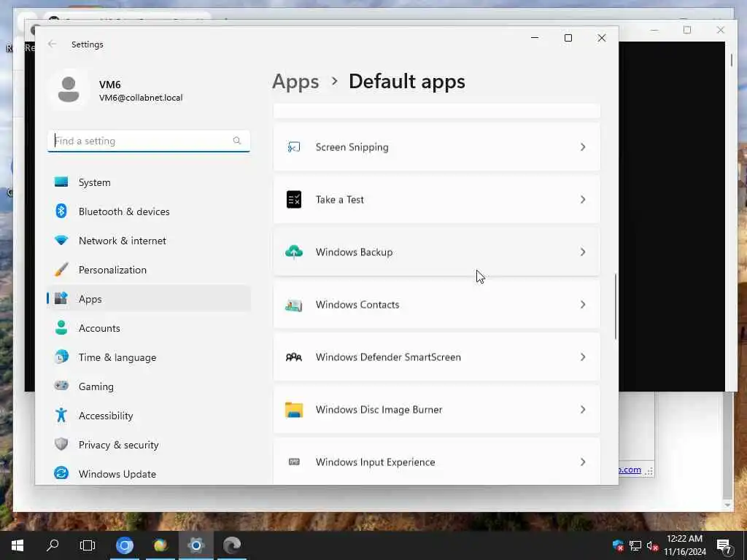Click the muted volume tray icon
Viewport: 747px width, 560px height.
[x=653, y=545]
